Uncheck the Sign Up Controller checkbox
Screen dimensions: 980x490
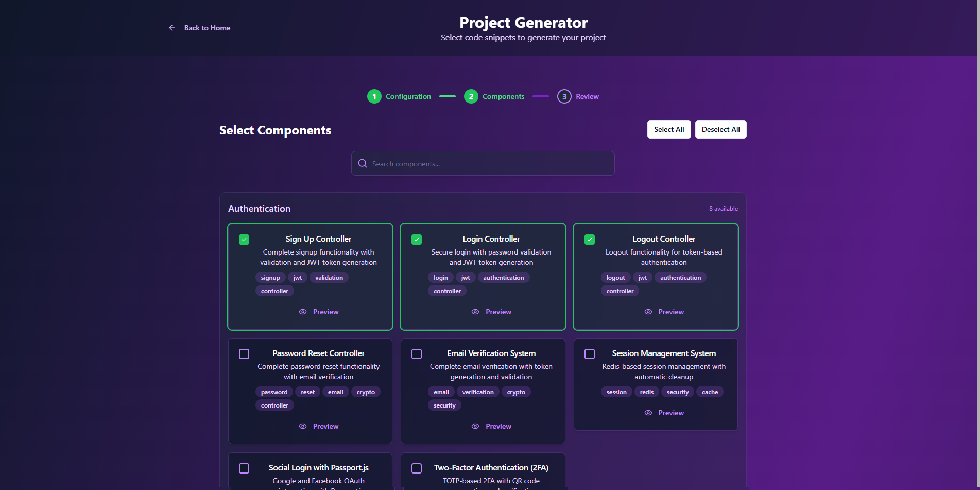244,240
